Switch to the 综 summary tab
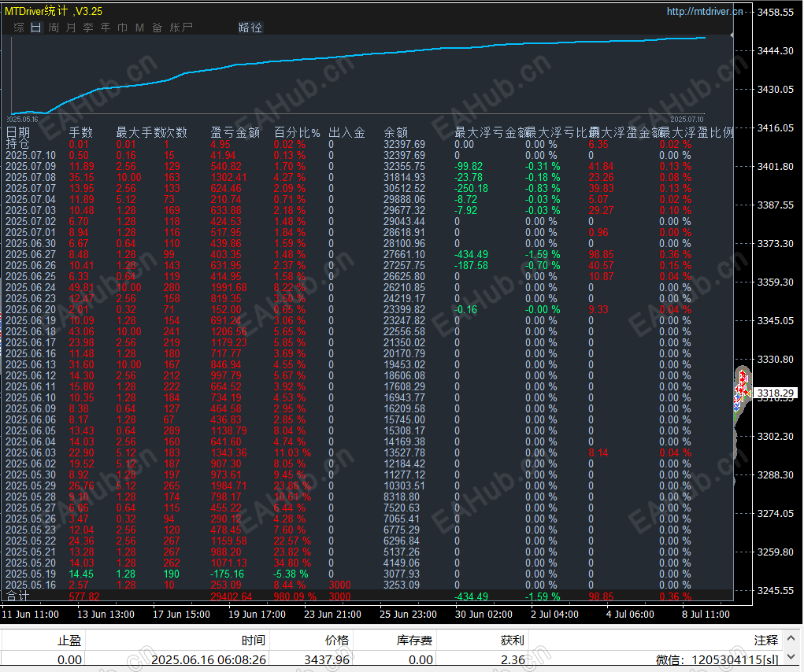 pos(19,28)
